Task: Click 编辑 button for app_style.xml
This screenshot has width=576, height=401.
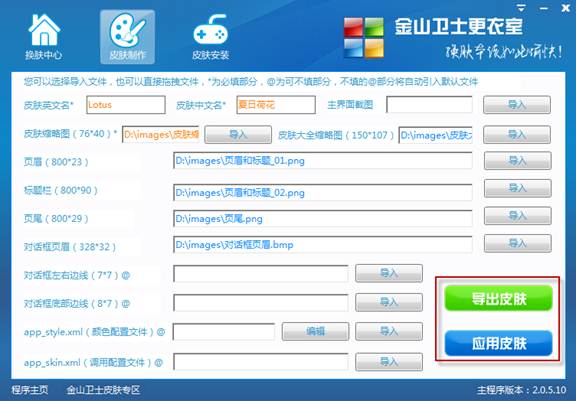Action: [315, 331]
